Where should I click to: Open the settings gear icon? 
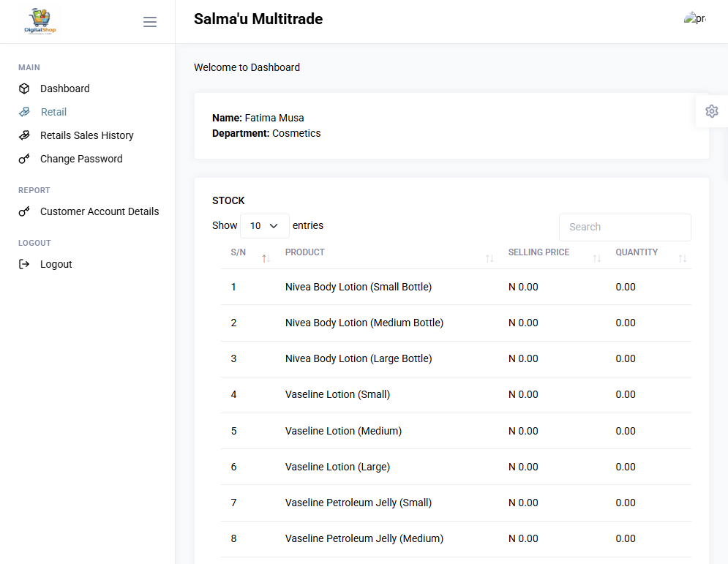tap(711, 111)
